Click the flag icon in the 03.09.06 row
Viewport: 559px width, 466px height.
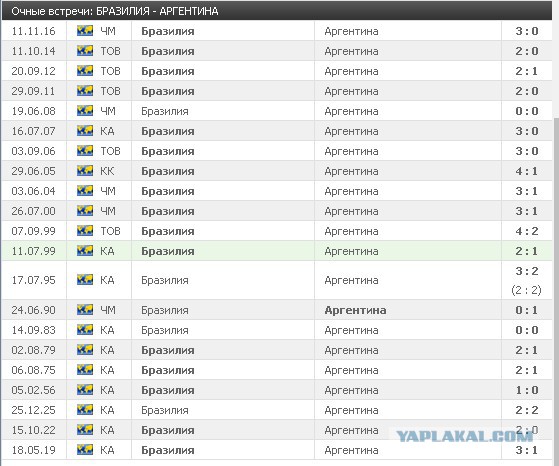(x=85, y=150)
